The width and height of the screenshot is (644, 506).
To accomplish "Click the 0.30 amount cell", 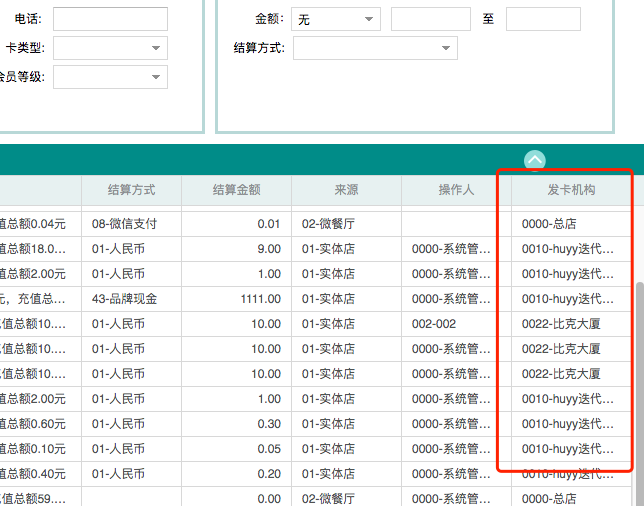I will coord(237,424).
